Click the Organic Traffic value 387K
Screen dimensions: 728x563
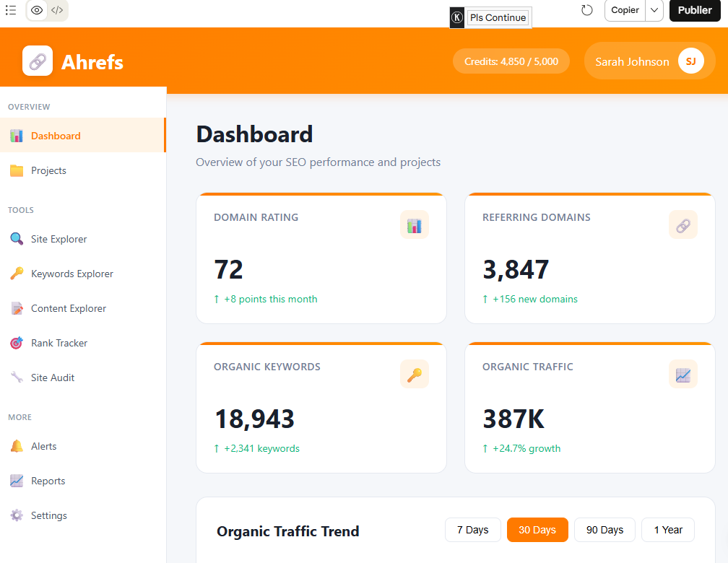[513, 419]
